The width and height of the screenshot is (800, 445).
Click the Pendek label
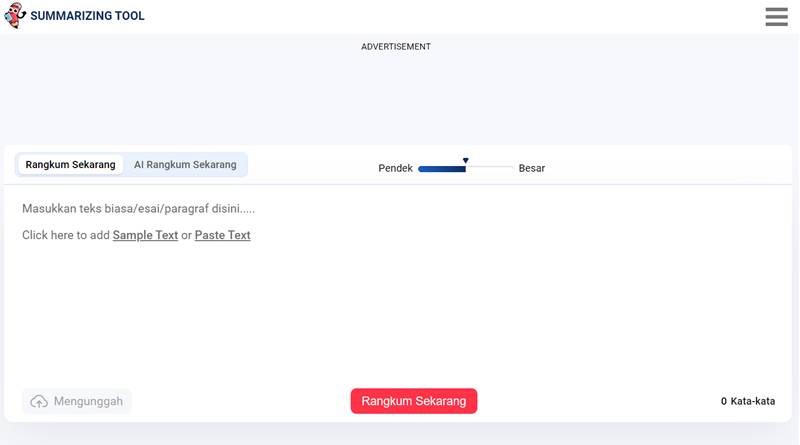tap(395, 168)
